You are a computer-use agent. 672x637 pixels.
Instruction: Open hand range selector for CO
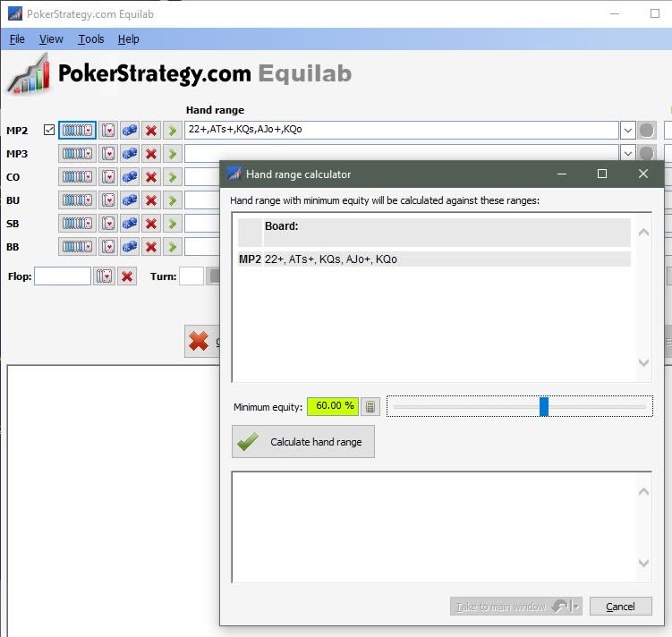point(77,176)
